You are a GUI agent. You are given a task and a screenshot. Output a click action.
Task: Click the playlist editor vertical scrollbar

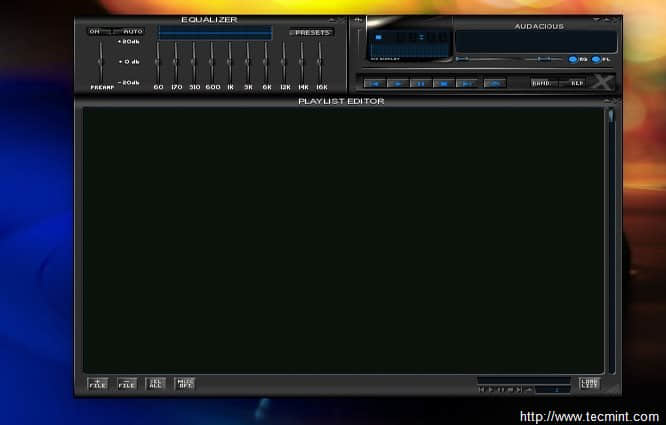(x=612, y=241)
